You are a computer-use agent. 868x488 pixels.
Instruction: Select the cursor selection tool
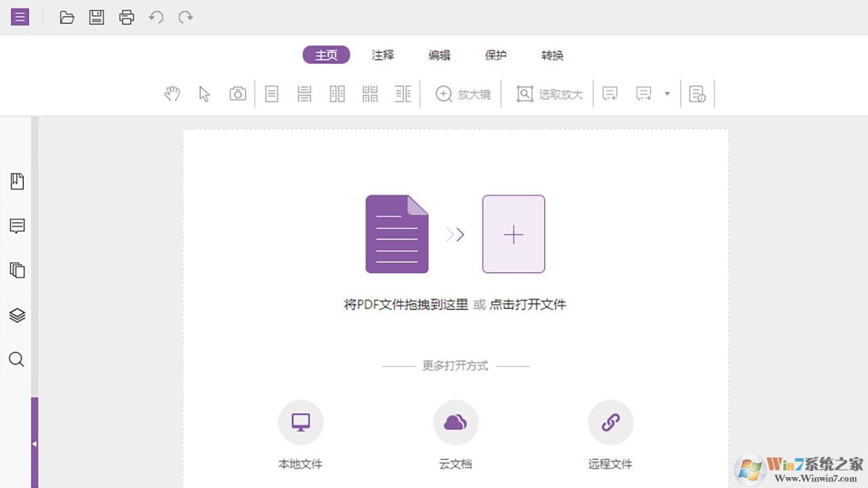pyautogui.click(x=205, y=94)
